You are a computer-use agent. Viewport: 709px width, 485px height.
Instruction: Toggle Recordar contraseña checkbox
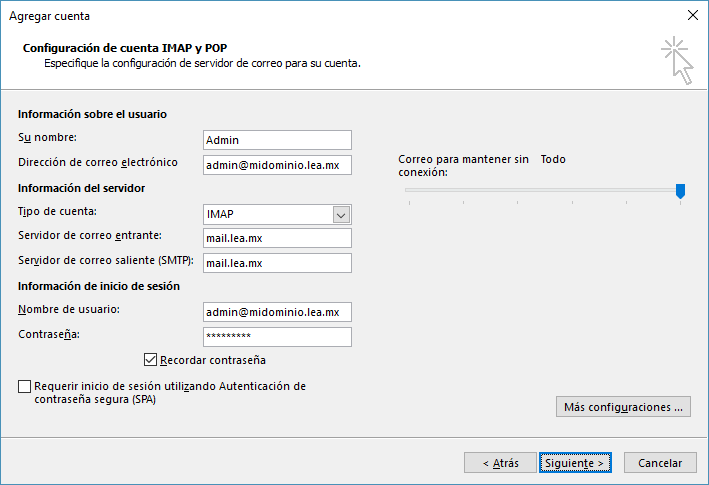tap(150, 360)
